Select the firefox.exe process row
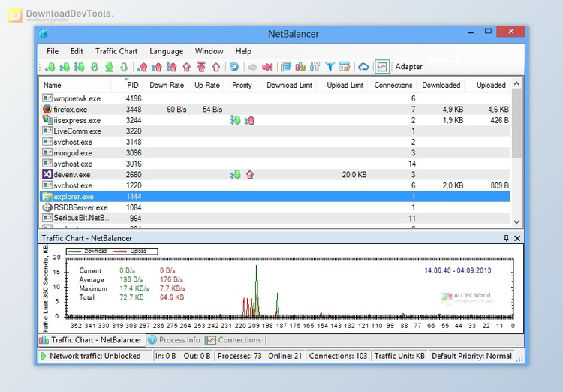This screenshot has height=392, width=563. coord(275,110)
